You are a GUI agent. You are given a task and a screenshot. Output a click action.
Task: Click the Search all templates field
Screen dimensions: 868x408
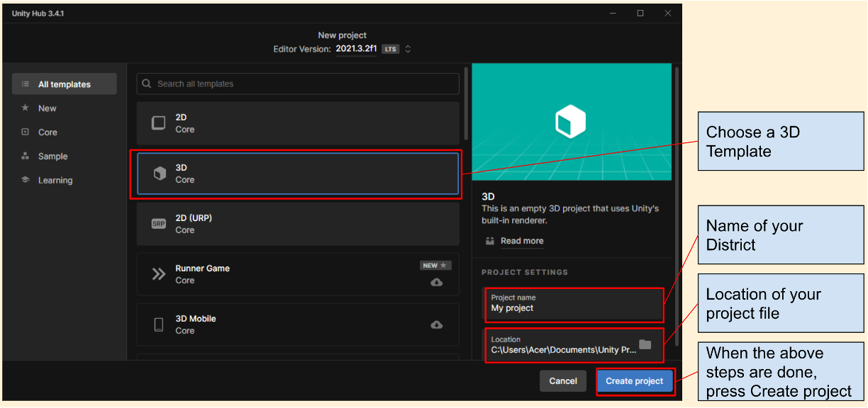[298, 84]
